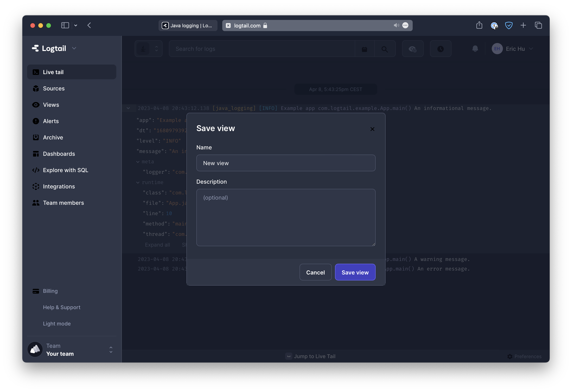Click the SQL code brackets icon
572x392 pixels.
[36, 170]
